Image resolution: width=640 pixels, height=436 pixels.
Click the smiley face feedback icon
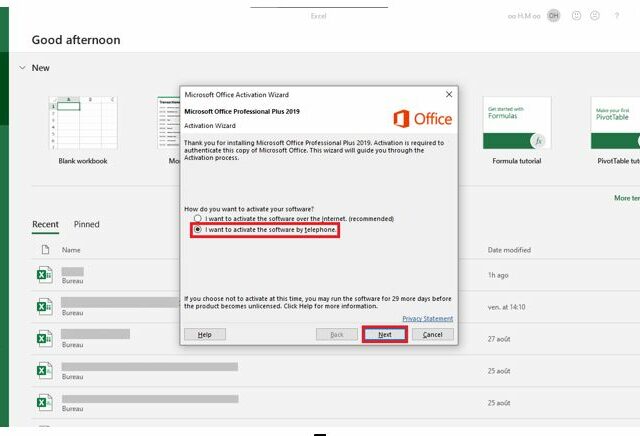click(x=577, y=16)
